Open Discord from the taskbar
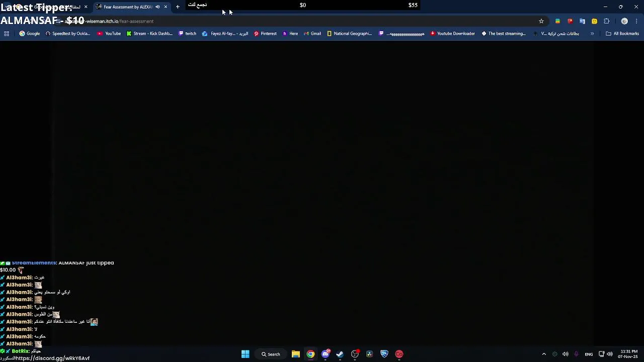The height and width of the screenshot is (362, 644). [326, 354]
